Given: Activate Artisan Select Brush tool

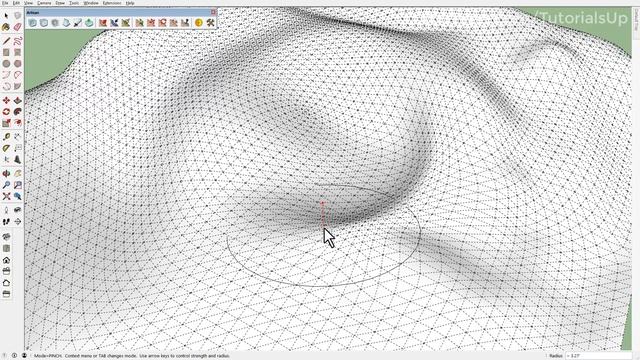Looking at the screenshot, I should coord(114,23).
